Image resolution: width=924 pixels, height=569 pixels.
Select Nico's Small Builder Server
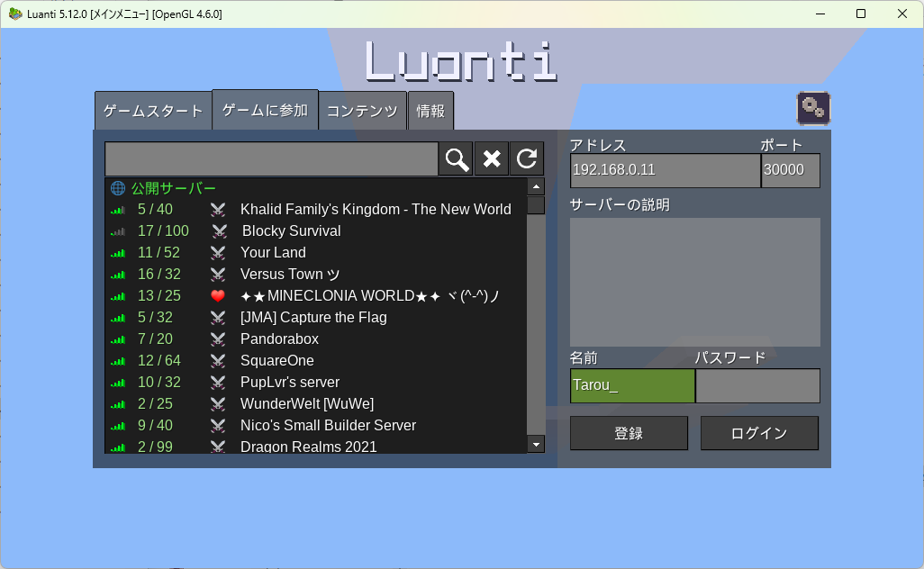pyautogui.click(x=316, y=425)
